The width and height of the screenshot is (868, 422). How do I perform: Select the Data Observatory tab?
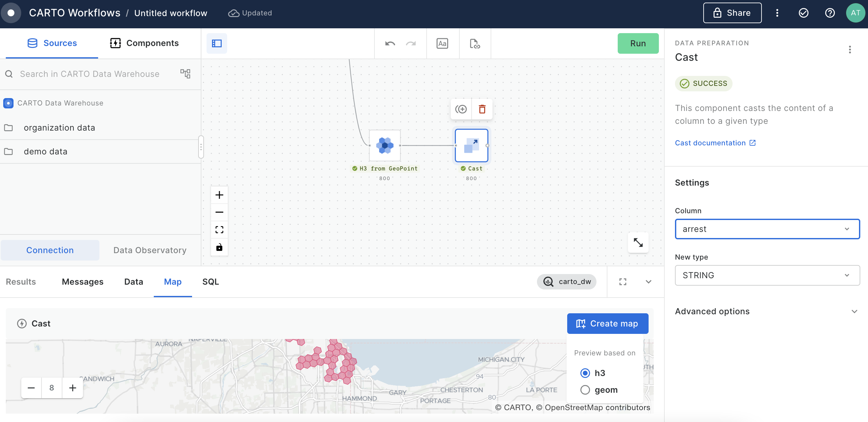[150, 250]
